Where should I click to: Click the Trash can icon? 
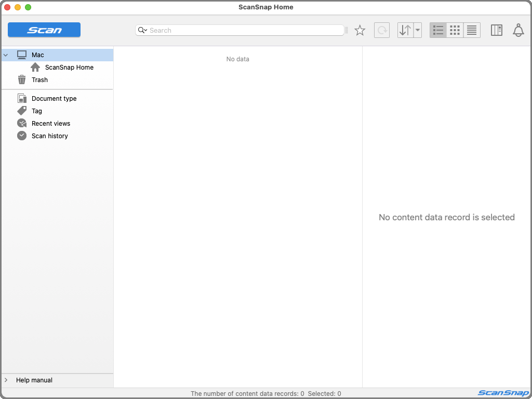(x=22, y=79)
